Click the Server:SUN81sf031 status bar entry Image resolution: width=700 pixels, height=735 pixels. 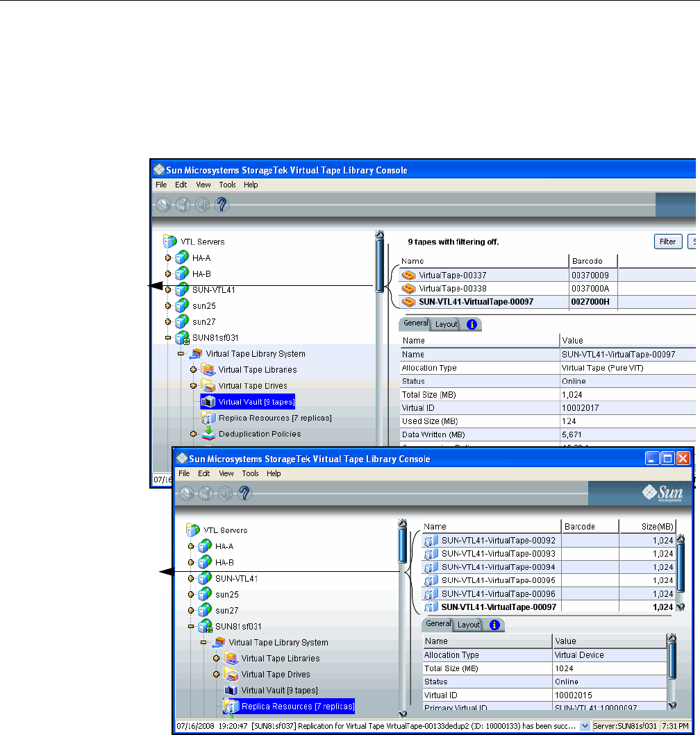(x=625, y=726)
